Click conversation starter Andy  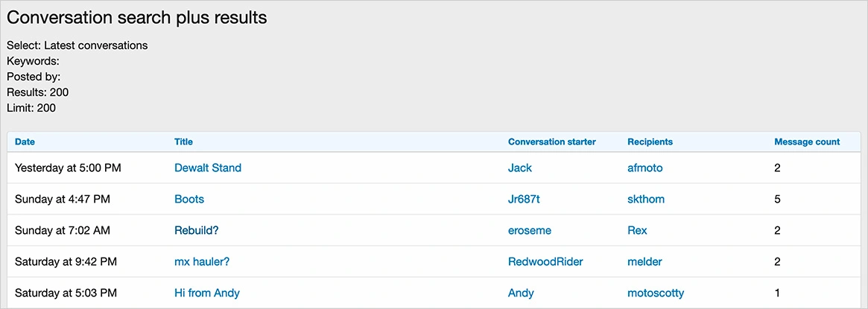click(521, 293)
